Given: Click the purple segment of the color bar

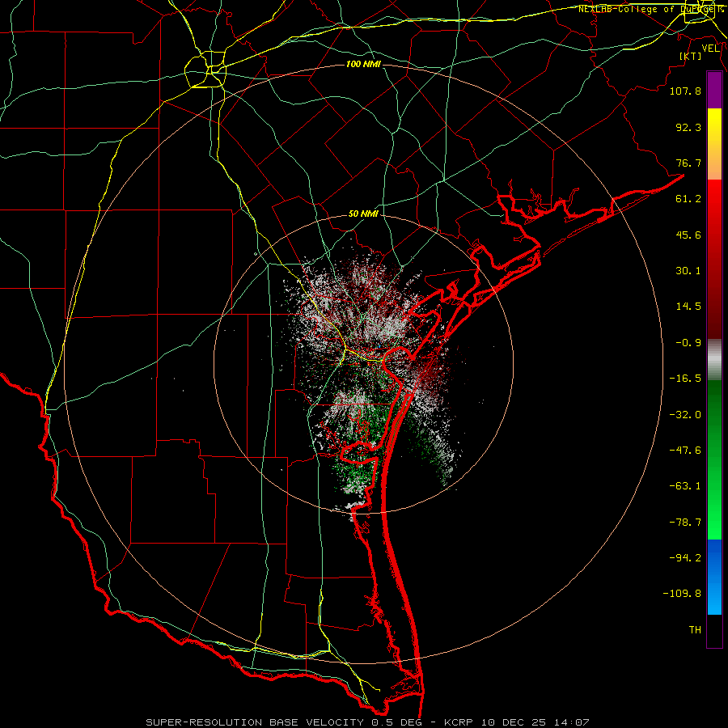Looking at the screenshot, I should pos(714,90).
